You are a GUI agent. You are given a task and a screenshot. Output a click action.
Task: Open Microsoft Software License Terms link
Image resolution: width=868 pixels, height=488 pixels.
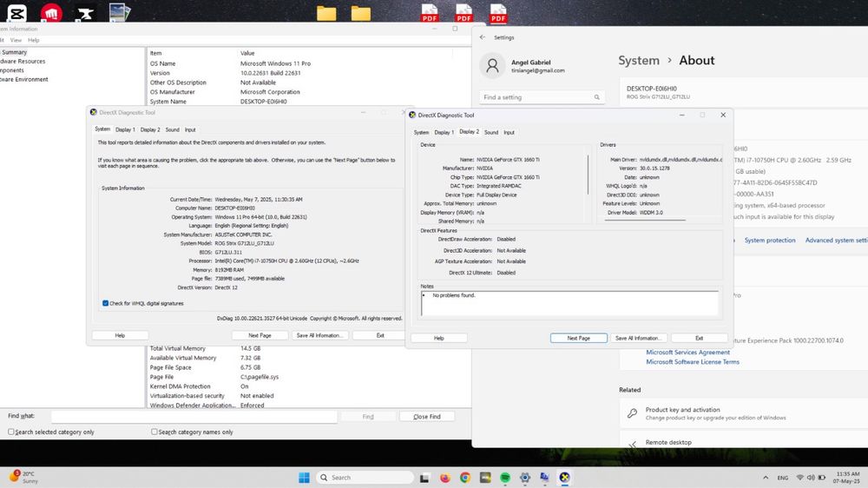[693, 362]
